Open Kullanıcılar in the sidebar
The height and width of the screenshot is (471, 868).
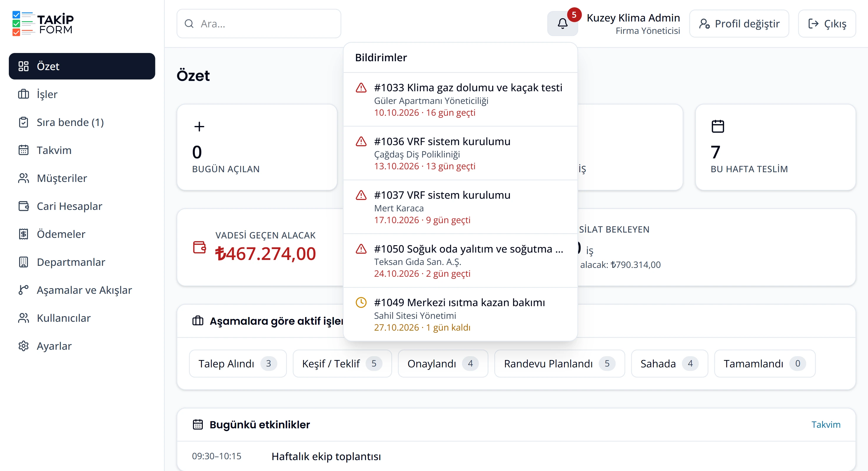click(x=82, y=318)
